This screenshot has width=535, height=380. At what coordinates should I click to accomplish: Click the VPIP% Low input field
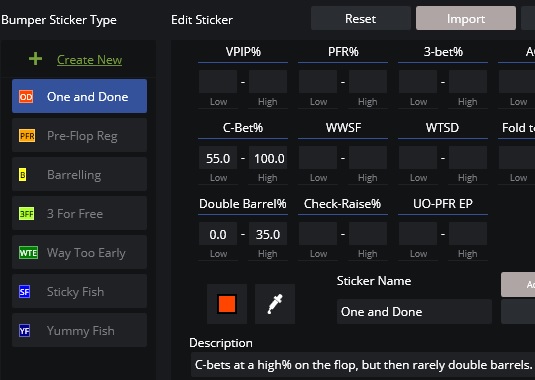[218, 82]
